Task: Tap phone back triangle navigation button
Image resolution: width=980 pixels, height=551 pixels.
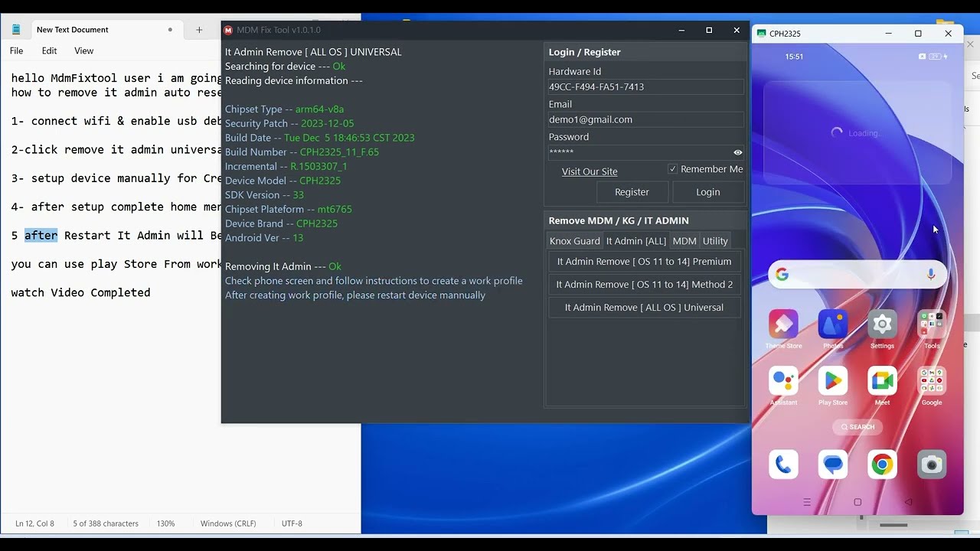Action: point(908,502)
